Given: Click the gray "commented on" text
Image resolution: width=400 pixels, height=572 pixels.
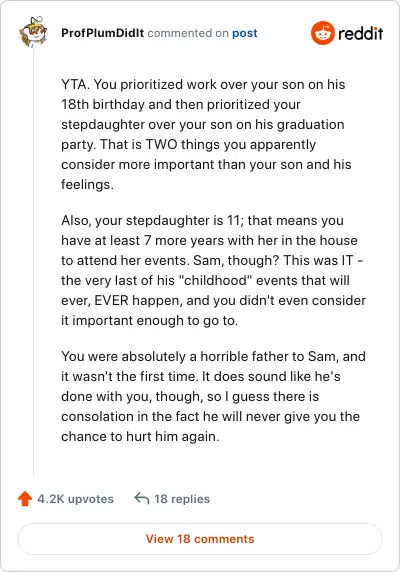Looking at the screenshot, I should point(188,33).
